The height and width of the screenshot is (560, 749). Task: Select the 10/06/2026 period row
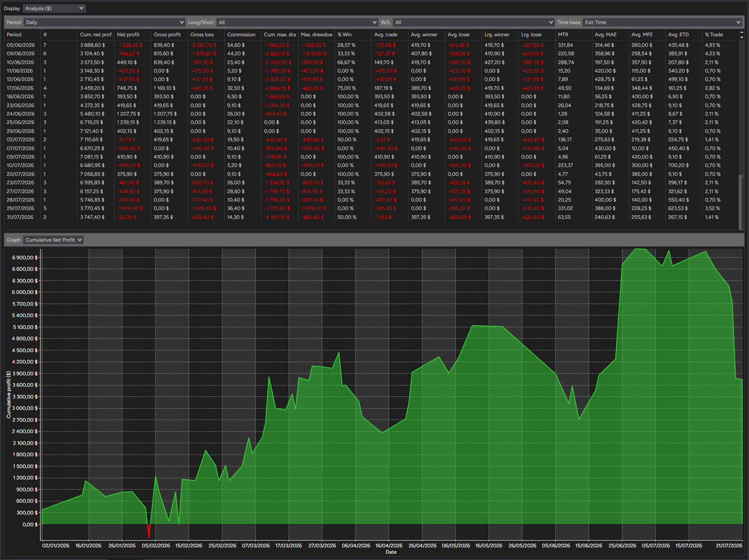pyautogui.click(x=371, y=62)
